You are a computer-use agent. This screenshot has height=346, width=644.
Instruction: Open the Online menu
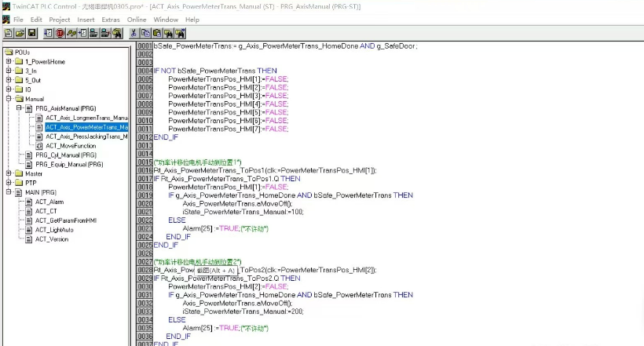[137, 20]
